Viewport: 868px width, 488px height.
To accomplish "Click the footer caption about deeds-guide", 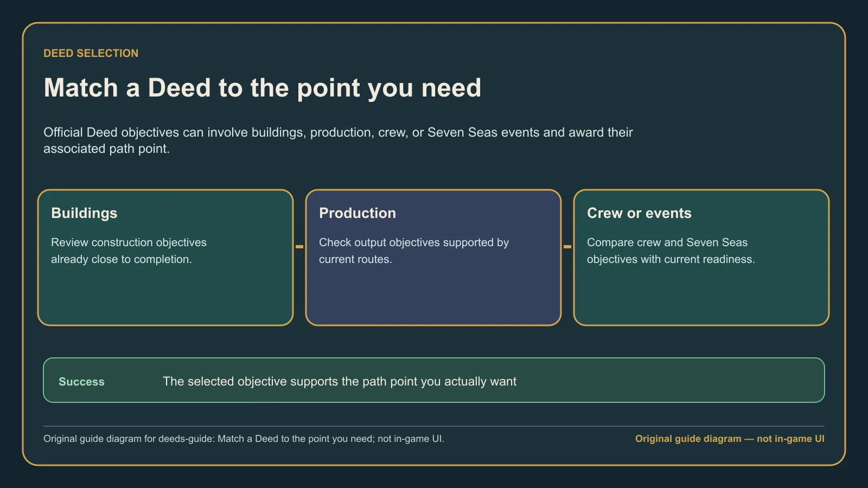I will coord(244,439).
